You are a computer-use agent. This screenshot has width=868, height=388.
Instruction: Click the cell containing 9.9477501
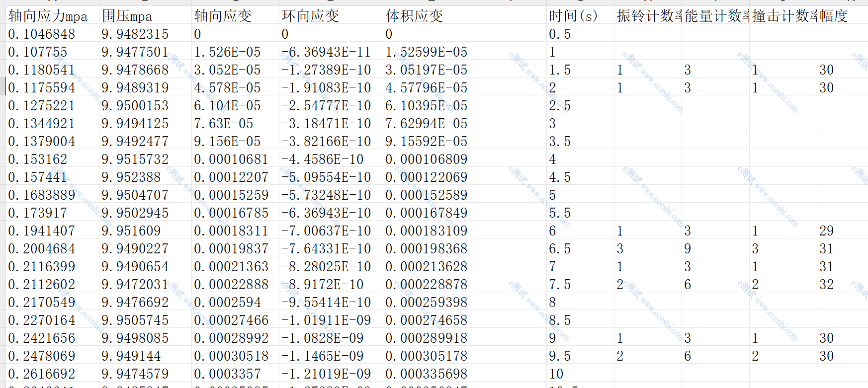145,51
